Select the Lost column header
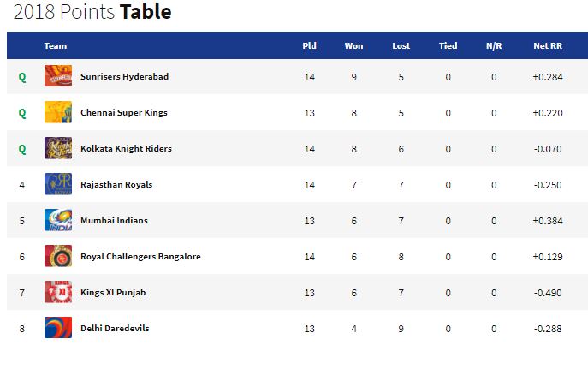 pyautogui.click(x=401, y=45)
